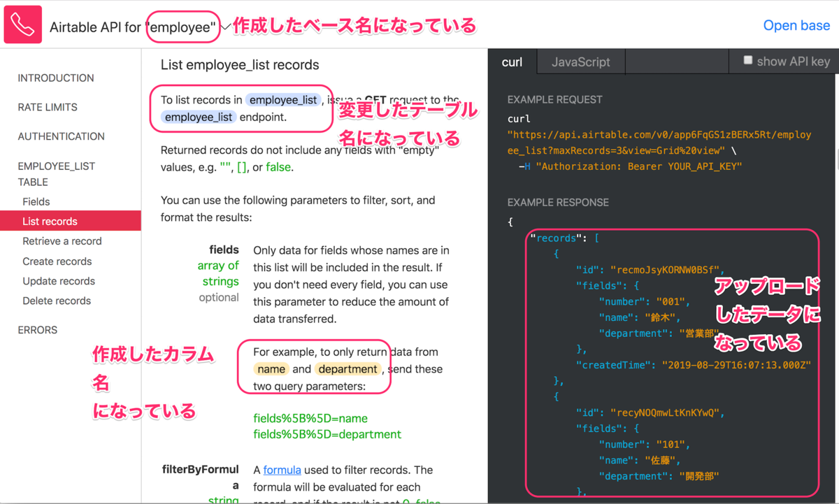The width and height of the screenshot is (839, 504).
Task: Open Update records sidebar item
Action: click(59, 281)
